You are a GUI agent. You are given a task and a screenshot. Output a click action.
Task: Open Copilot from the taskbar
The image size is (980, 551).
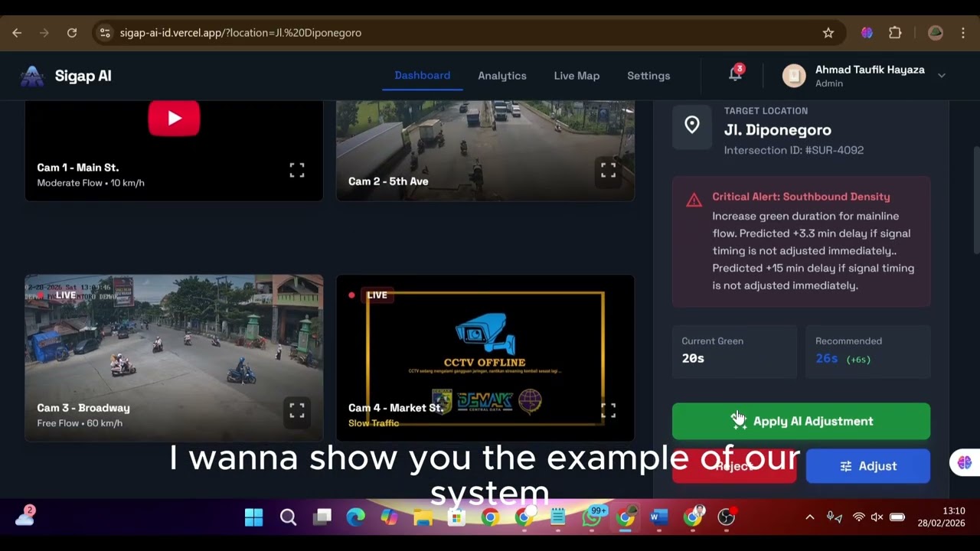point(389,518)
